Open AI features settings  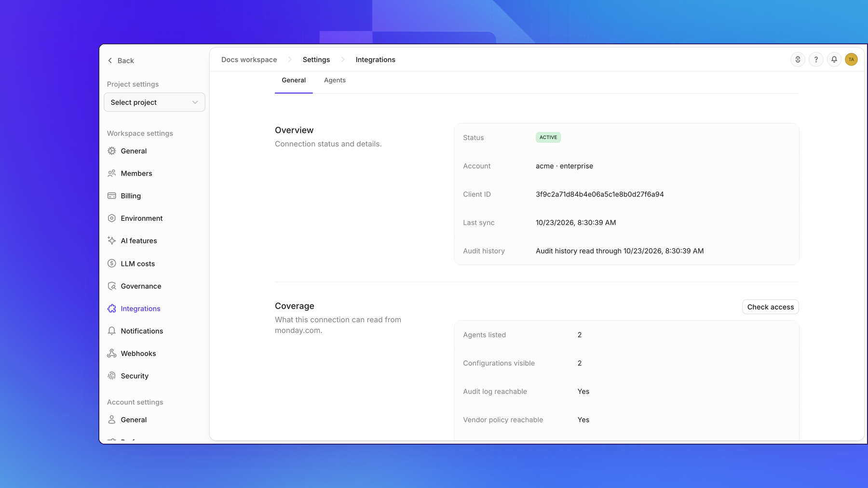point(139,241)
